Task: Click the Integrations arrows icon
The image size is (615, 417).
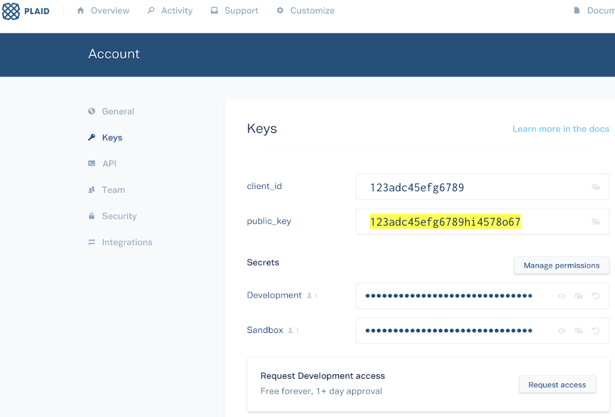Action: [92, 242]
